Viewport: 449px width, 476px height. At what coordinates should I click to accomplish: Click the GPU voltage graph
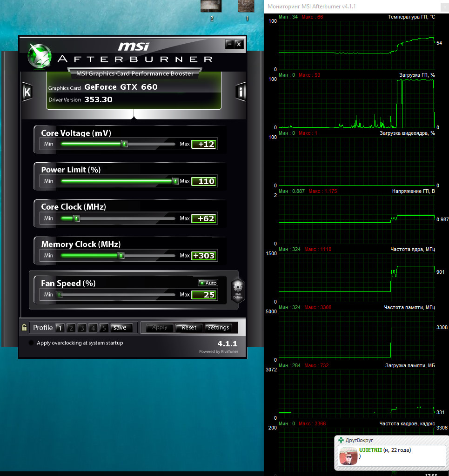pyautogui.click(x=357, y=219)
